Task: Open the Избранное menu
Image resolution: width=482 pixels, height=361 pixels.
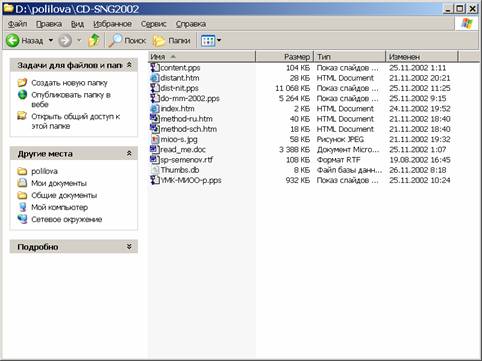Action: (112, 24)
